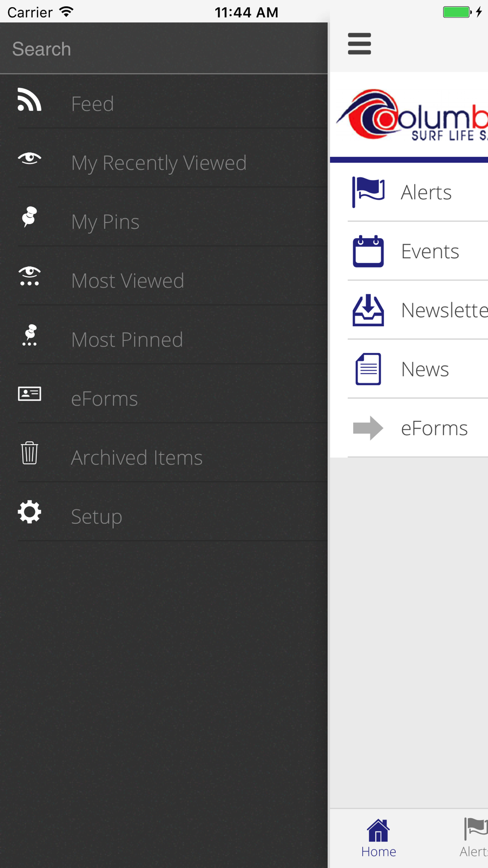Open the News list item
Image resolution: width=488 pixels, height=868 pixels.
(425, 369)
